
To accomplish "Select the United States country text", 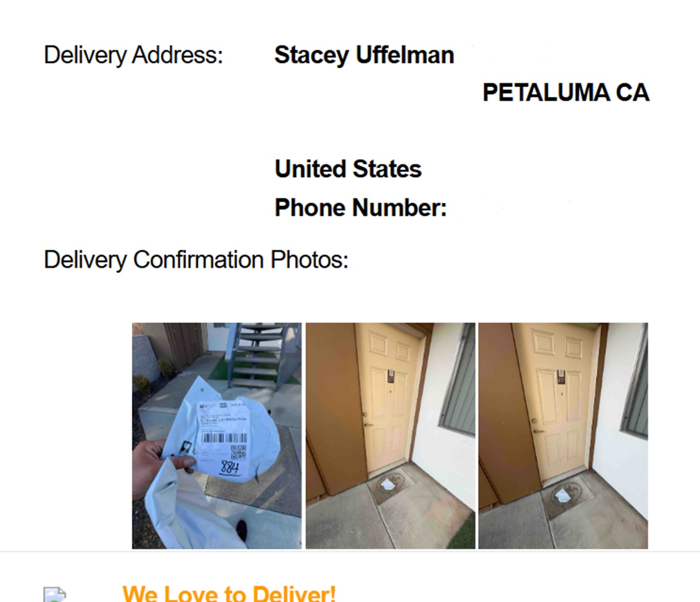I will pos(348,168).
